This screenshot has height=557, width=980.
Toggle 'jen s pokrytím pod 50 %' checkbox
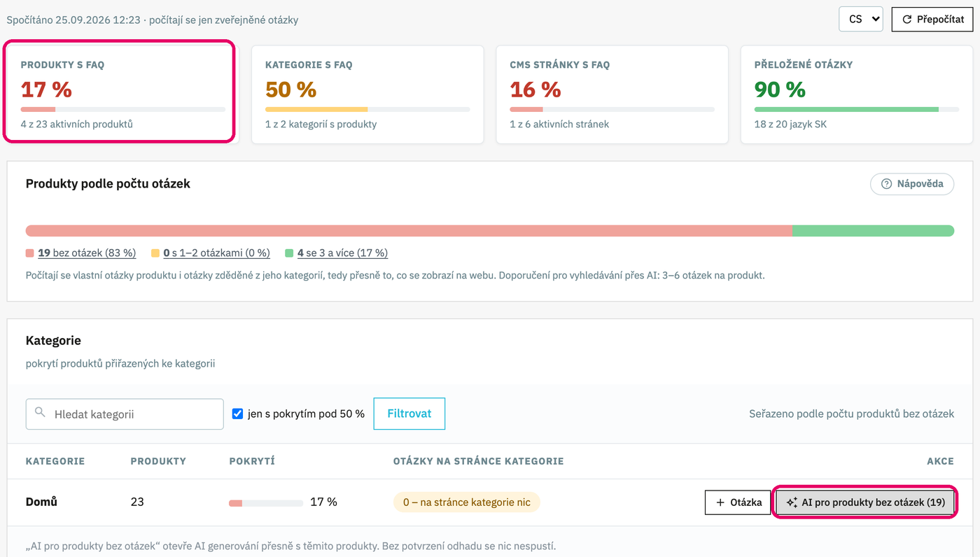click(237, 414)
